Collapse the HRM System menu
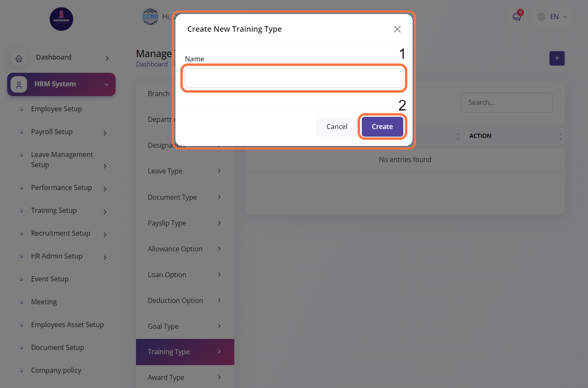This screenshot has width=588, height=388. click(107, 85)
